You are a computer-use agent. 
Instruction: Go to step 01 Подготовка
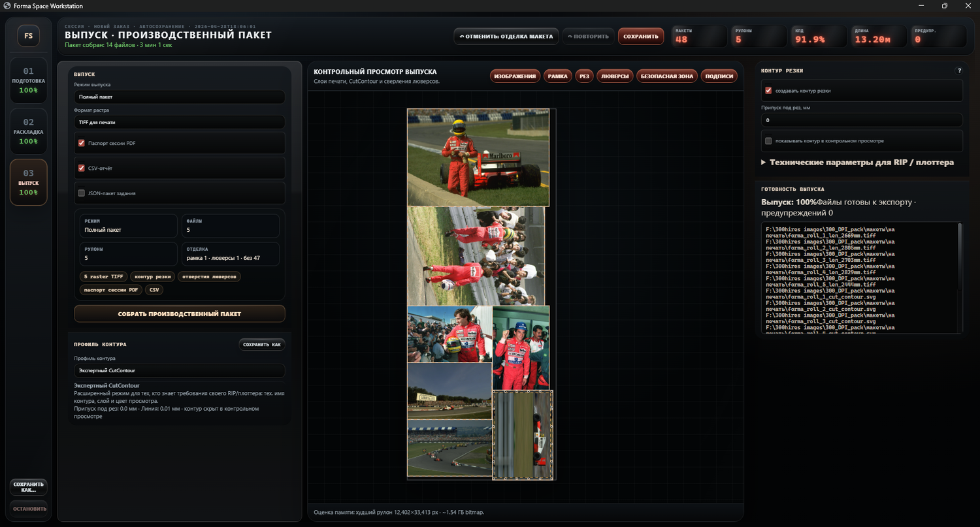pyautogui.click(x=29, y=80)
